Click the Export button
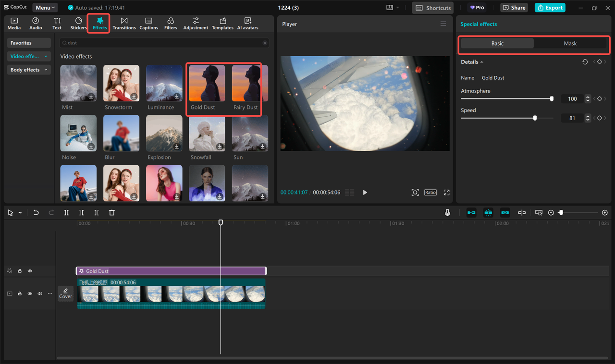This screenshot has height=364, width=615. coord(550,7)
